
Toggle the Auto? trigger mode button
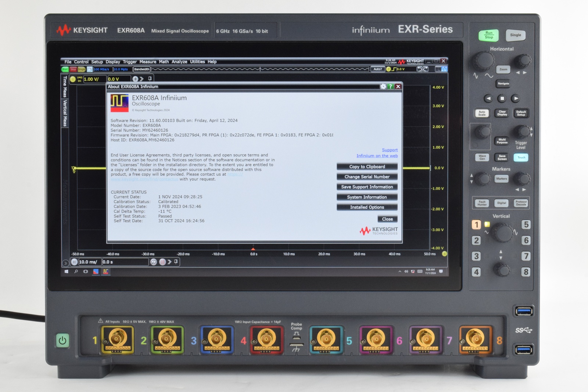coord(377,69)
